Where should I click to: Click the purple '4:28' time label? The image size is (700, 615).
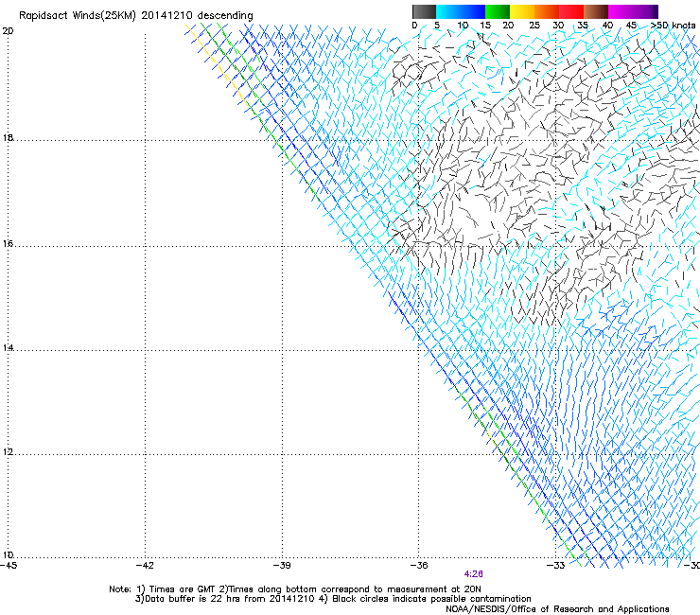pyautogui.click(x=473, y=574)
